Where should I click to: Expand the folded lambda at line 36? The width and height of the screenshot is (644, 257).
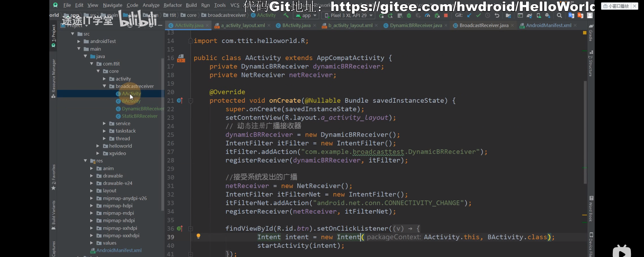point(191,228)
